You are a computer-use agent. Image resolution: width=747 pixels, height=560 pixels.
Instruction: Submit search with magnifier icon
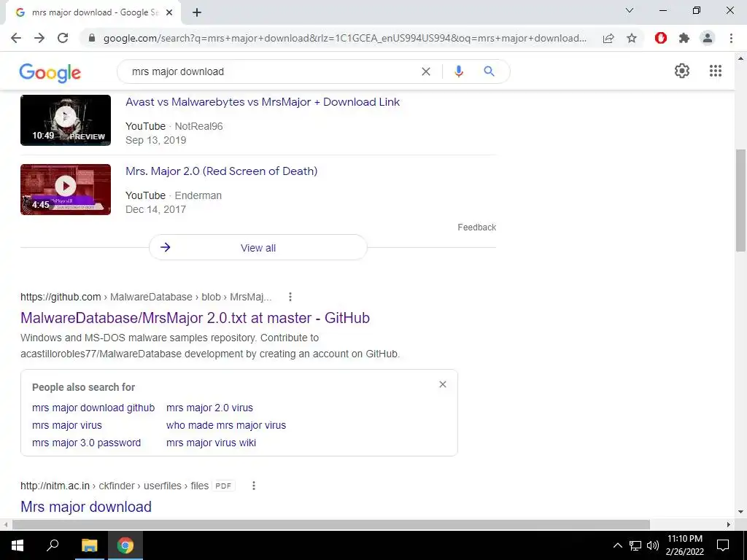(x=489, y=71)
